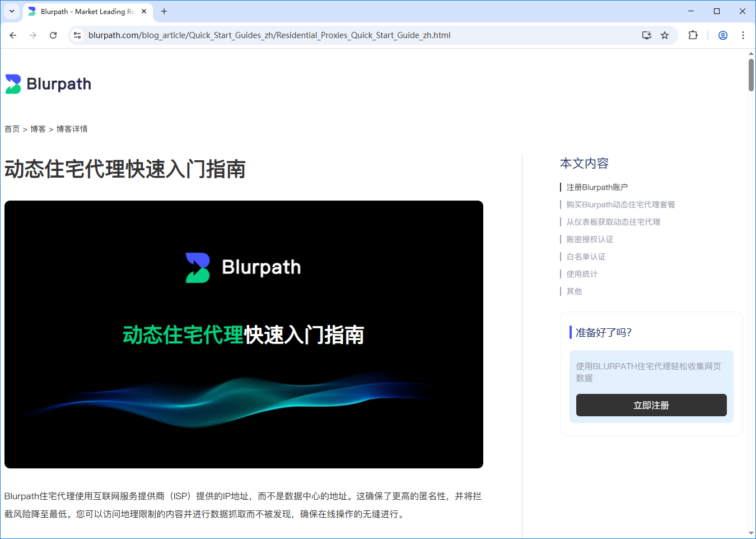
Task: Close the Blurpath tab
Action: coord(144,11)
